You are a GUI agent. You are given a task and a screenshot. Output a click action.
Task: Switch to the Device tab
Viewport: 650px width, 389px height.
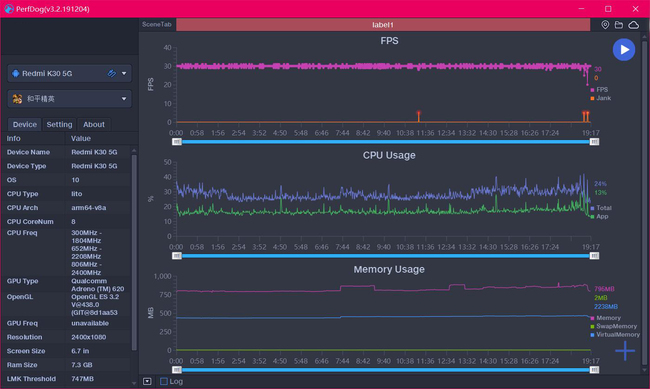(x=24, y=124)
